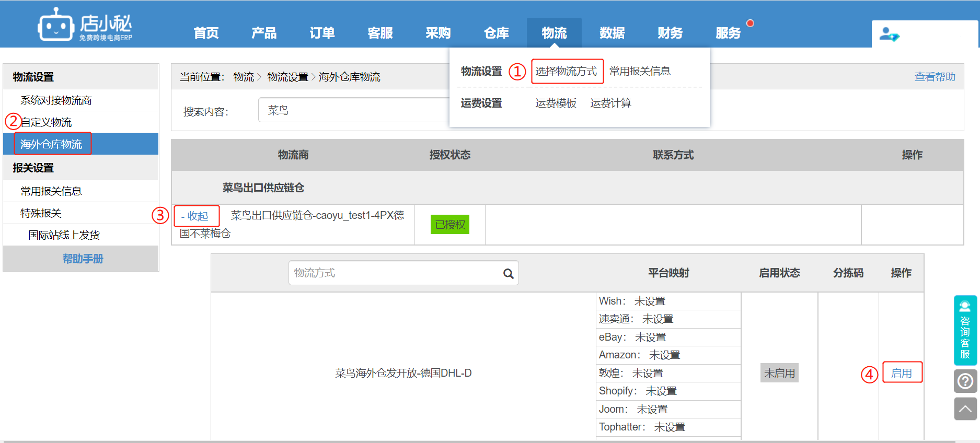
Task: Click the Amazon: 未设置 mapping cell
Action: (668, 355)
